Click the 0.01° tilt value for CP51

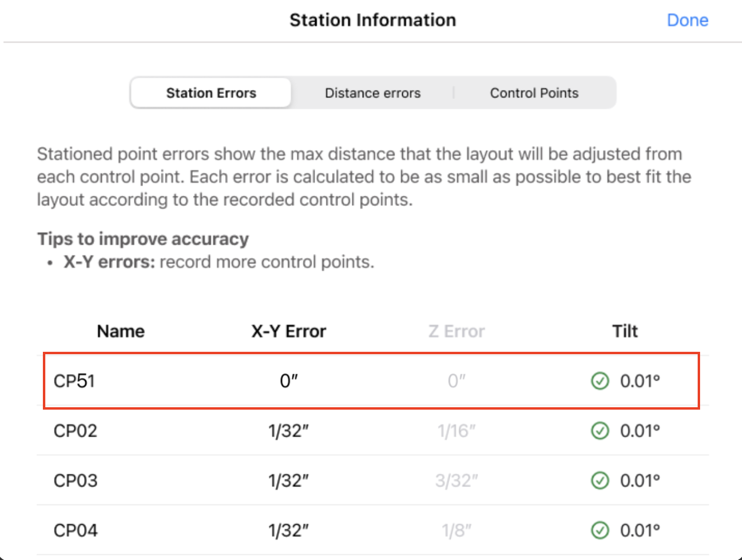click(x=640, y=381)
